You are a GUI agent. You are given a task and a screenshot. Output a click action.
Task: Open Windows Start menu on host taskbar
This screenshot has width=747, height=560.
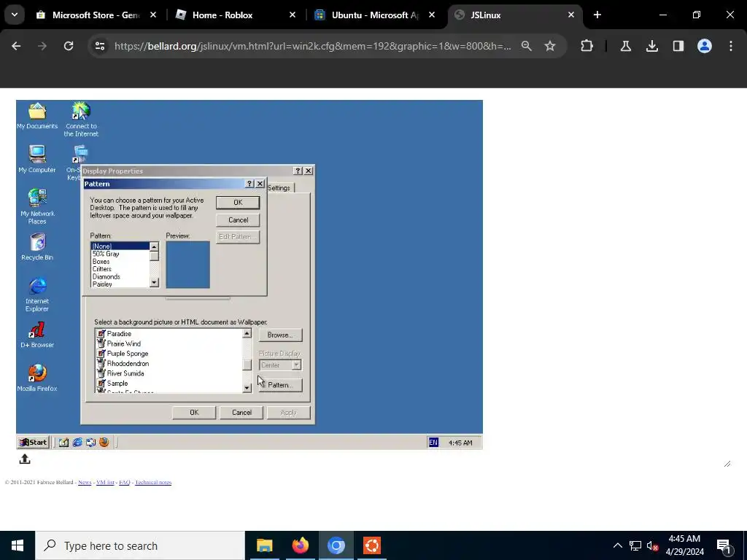pyautogui.click(x=18, y=545)
